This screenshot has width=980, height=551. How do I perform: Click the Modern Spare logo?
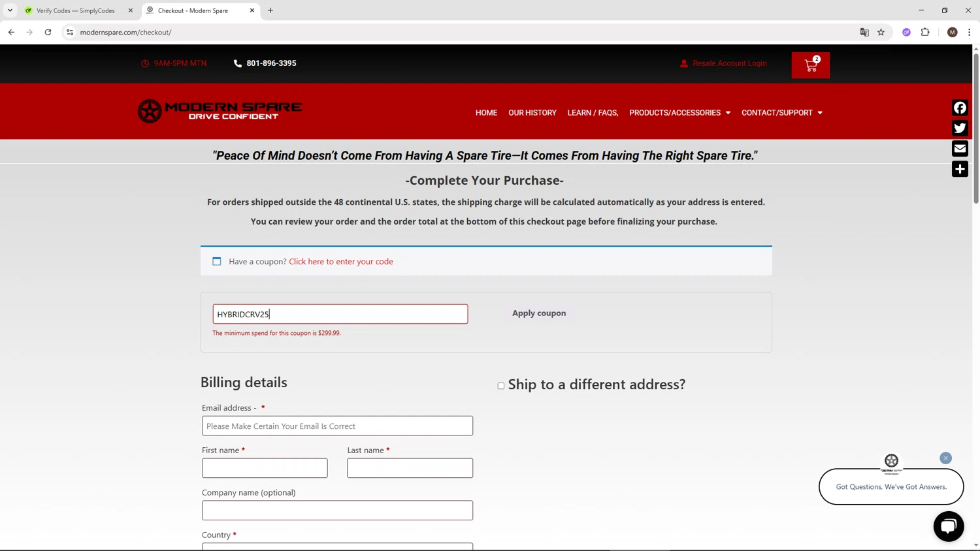[220, 111]
